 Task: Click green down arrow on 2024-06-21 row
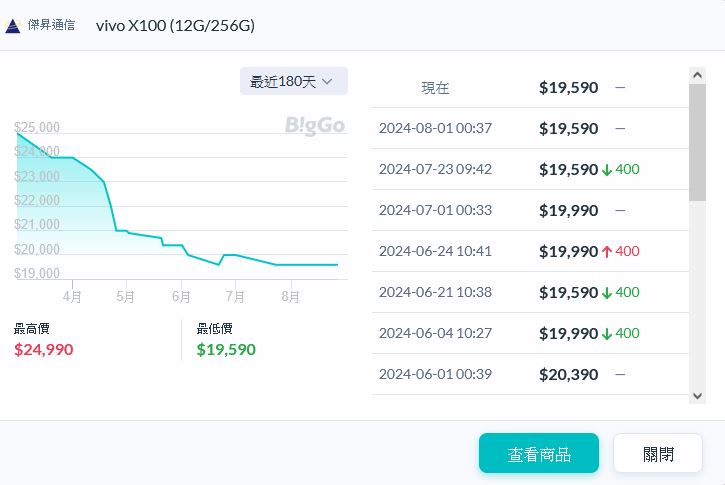[606, 293]
